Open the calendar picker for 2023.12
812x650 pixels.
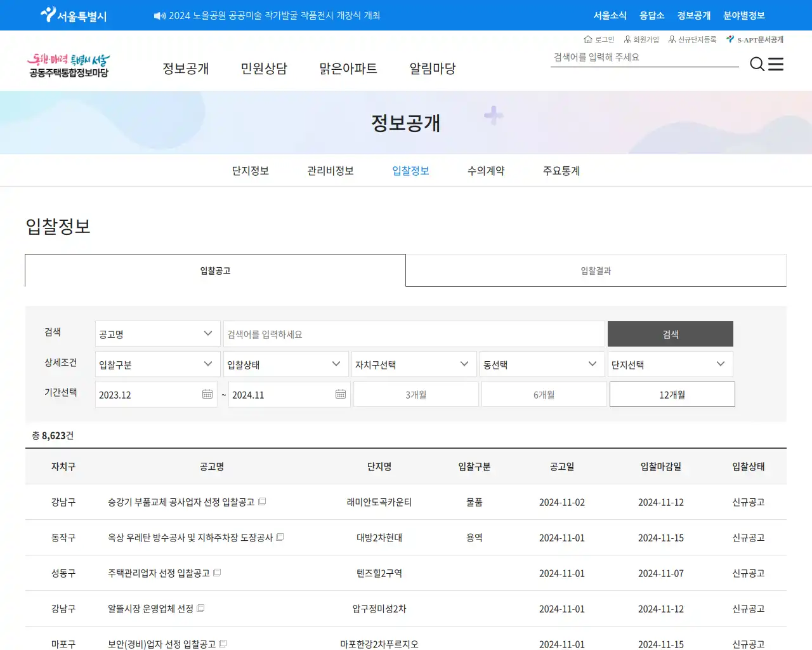[x=207, y=394]
